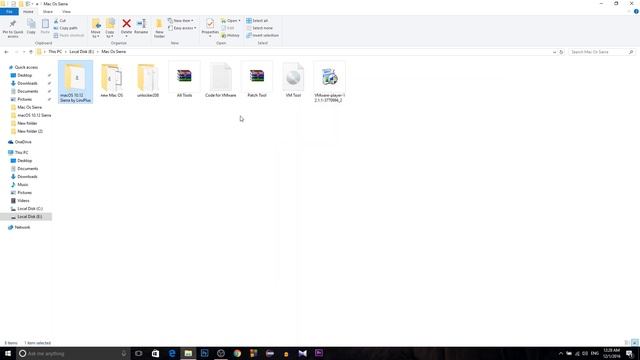Switch to the Home ribbon tab

[x=28, y=12]
